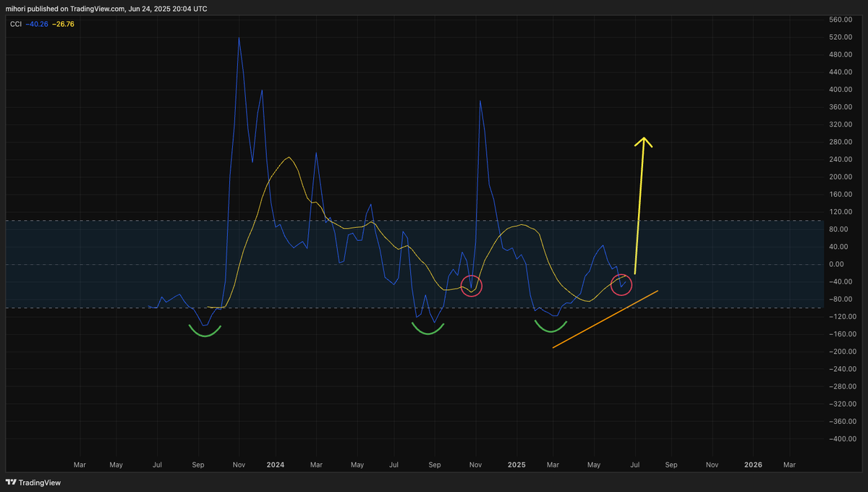Click the 520.00 scale label

click(x=840, y=37)
